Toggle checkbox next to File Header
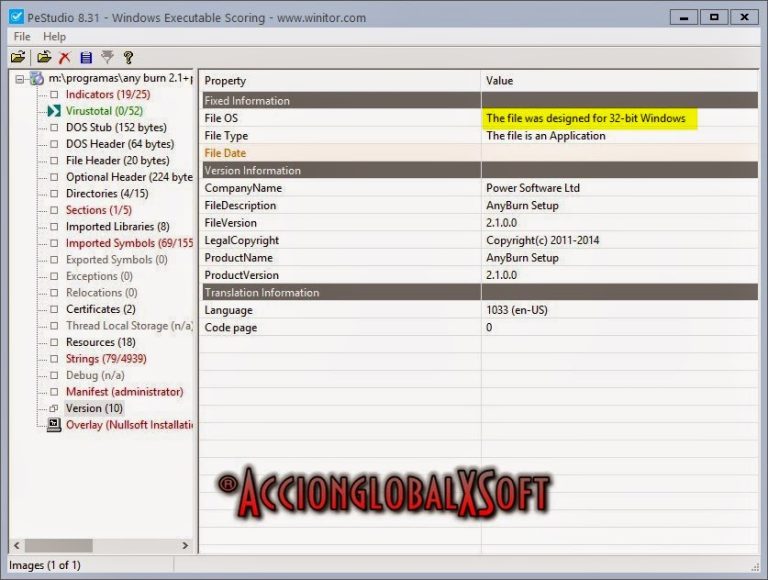 [54, 161]
